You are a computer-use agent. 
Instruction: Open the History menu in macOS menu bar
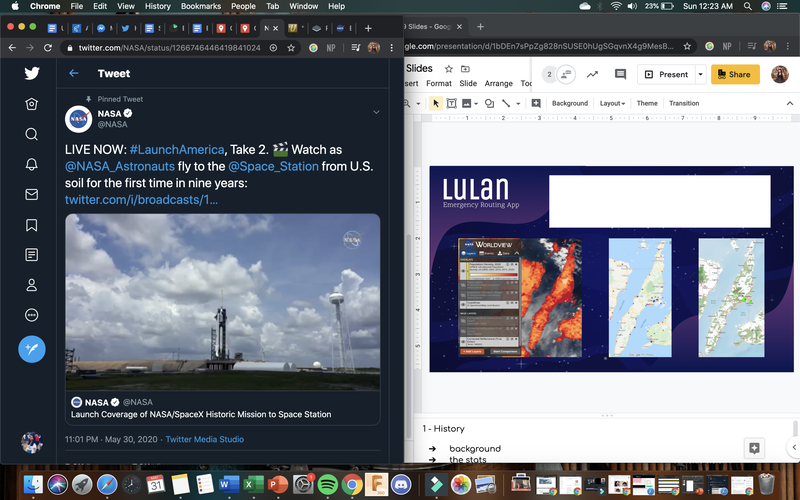(158, 6)
